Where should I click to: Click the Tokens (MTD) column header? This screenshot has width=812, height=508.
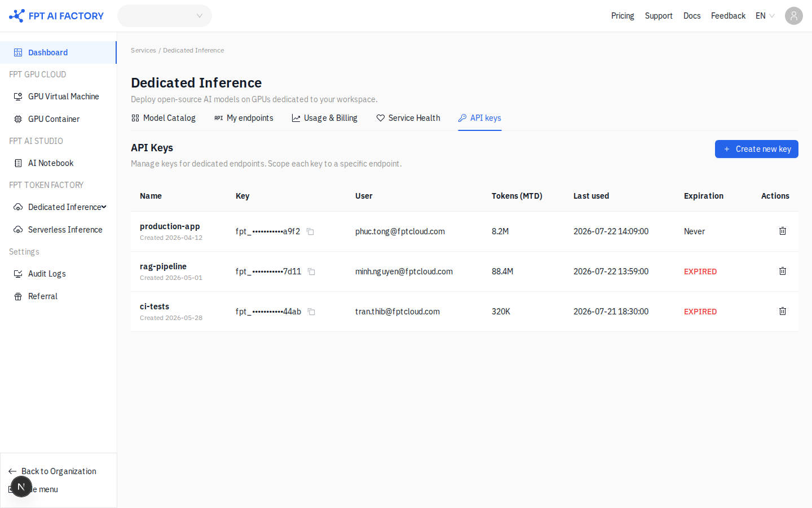[x=517, y=196]
